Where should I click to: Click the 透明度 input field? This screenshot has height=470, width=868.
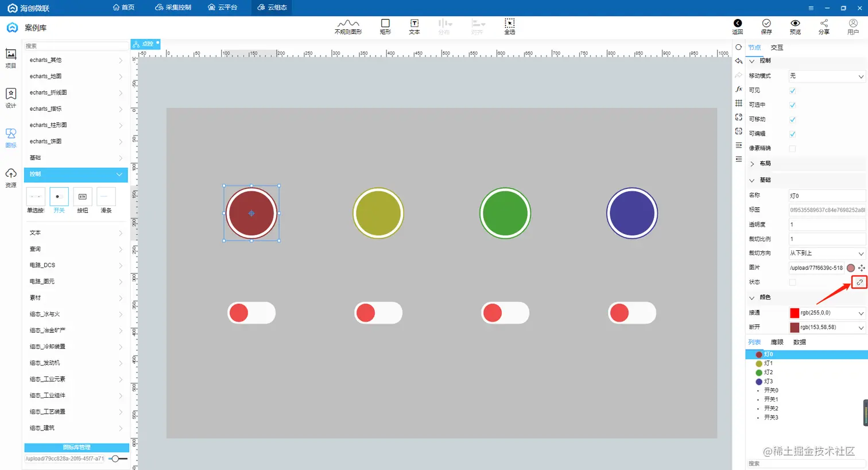827,224
